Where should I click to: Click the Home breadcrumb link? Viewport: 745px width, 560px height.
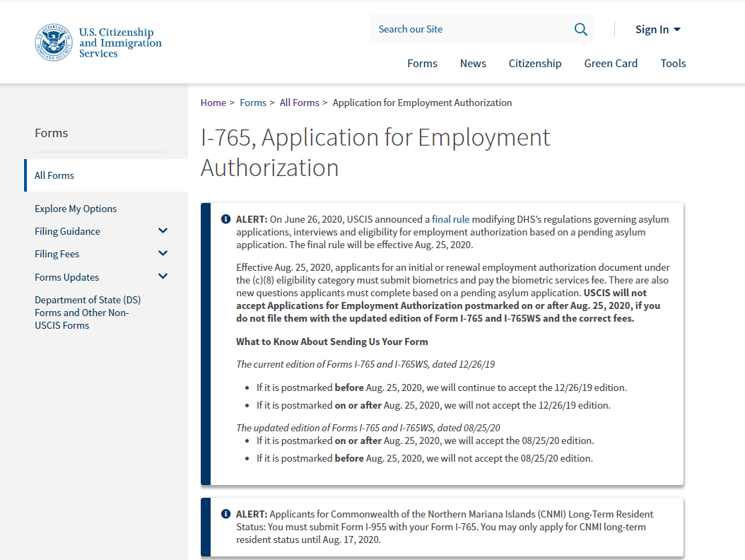pyautogui.click(x=213, y=103)
